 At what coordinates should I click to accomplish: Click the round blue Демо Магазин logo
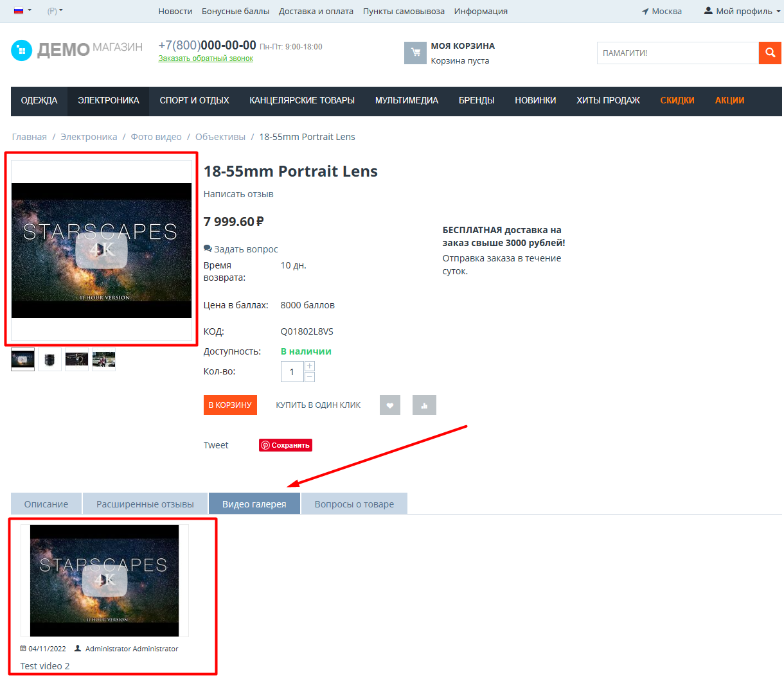point(21,50)
